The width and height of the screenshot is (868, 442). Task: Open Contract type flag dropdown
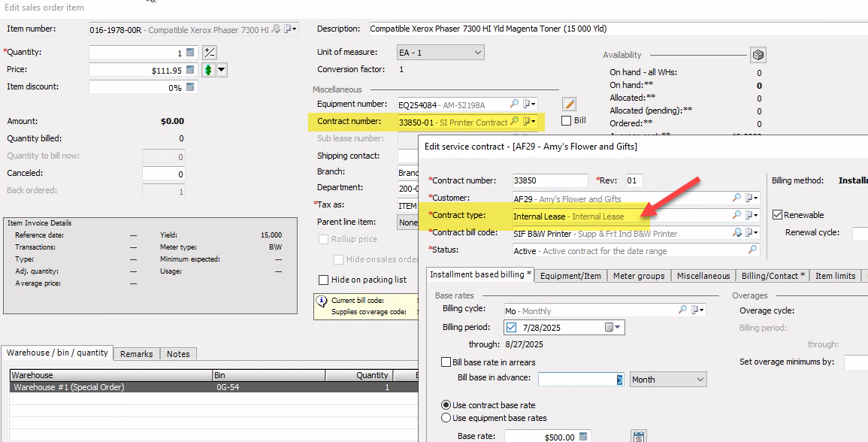(x=752, y=215)
